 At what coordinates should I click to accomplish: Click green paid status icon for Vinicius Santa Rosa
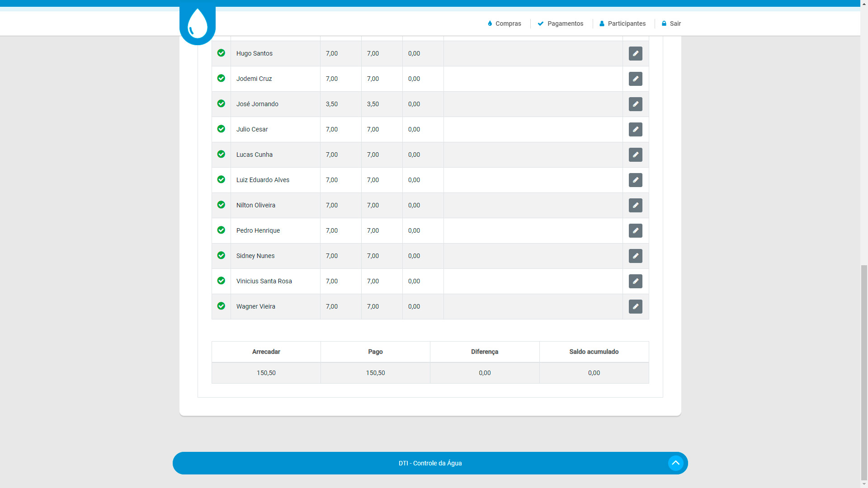pos(221,281)
